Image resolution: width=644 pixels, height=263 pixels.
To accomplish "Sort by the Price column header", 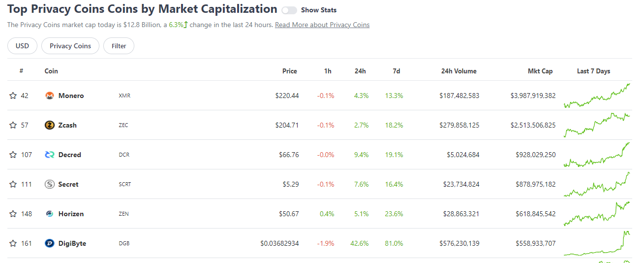I will point(289,71).
